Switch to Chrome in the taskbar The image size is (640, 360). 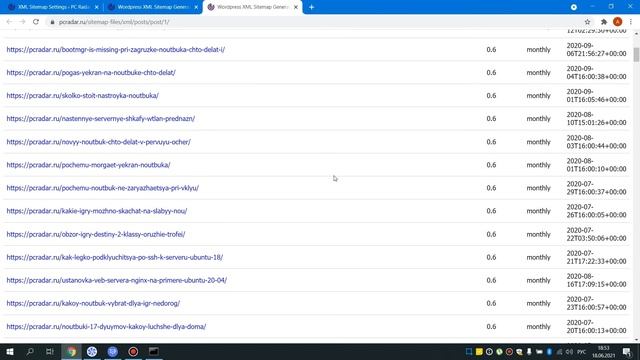click(71, 351)
